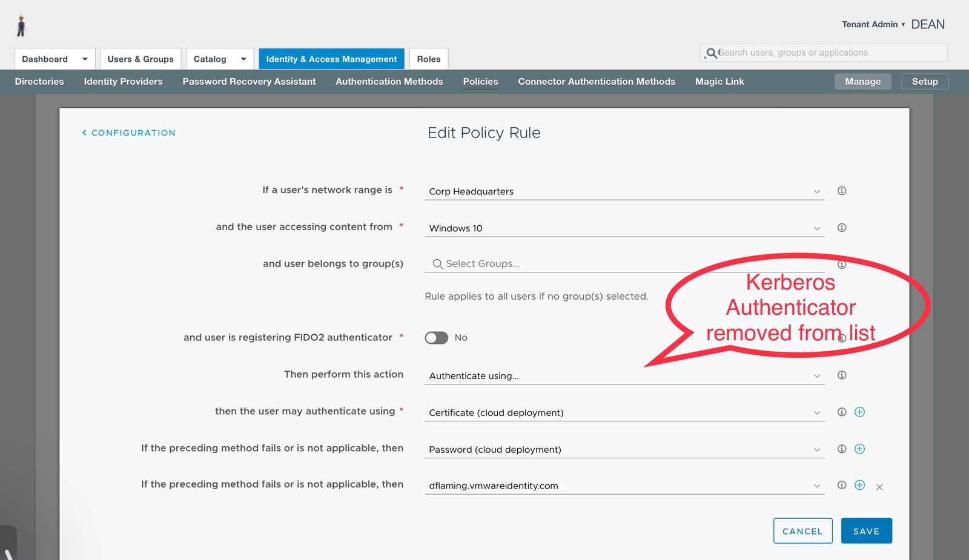Enable the FIDO2 authenticator registration toggle
This screenshot has height=560, width=969.
pos(436,338)
